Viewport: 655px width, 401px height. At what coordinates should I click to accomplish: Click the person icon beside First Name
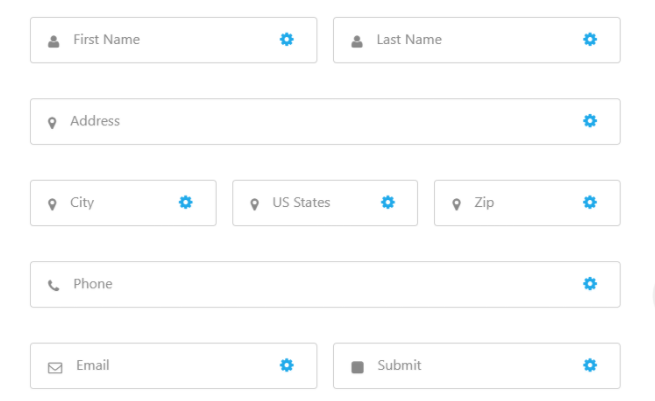[x=54, y=41]
